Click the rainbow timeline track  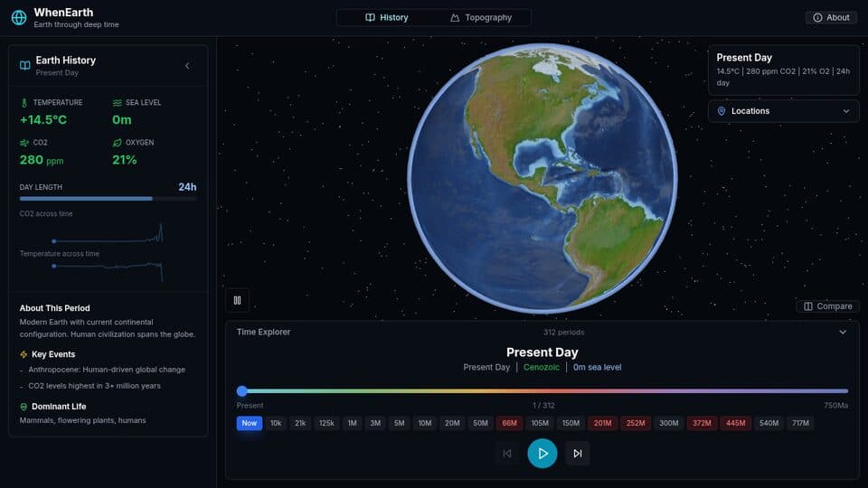542,391
